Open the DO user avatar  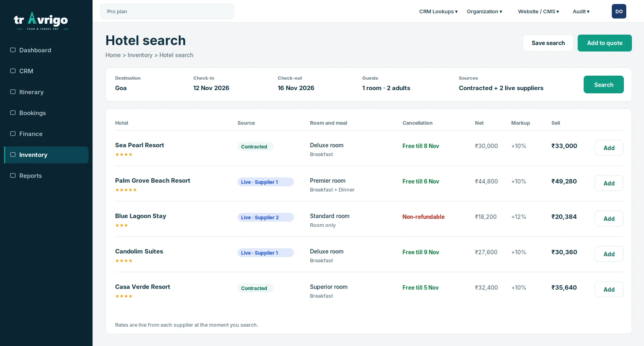[619, 11]
